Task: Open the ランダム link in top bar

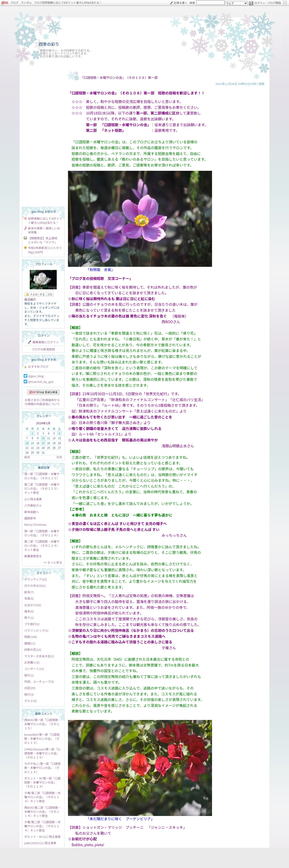Action: point(26,3)
